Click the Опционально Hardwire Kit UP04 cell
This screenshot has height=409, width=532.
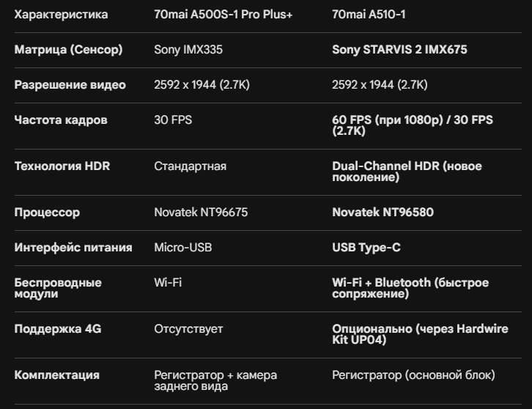(420, 334)
